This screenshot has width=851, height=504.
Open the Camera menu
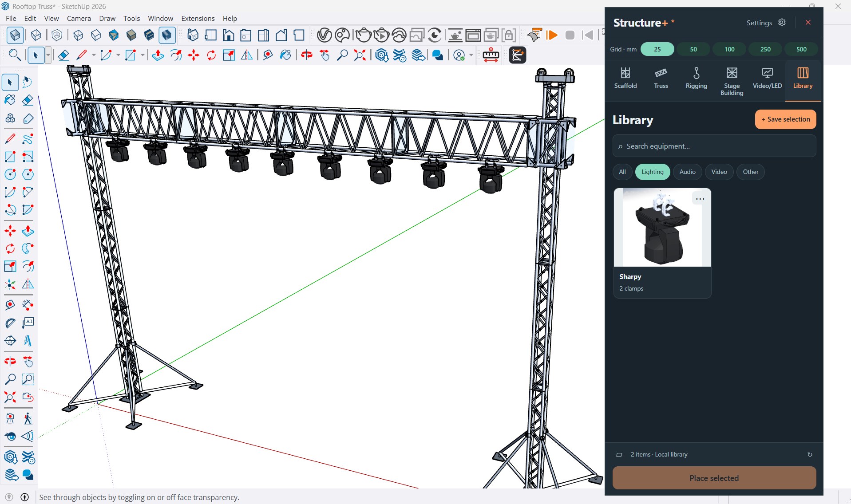79,18
